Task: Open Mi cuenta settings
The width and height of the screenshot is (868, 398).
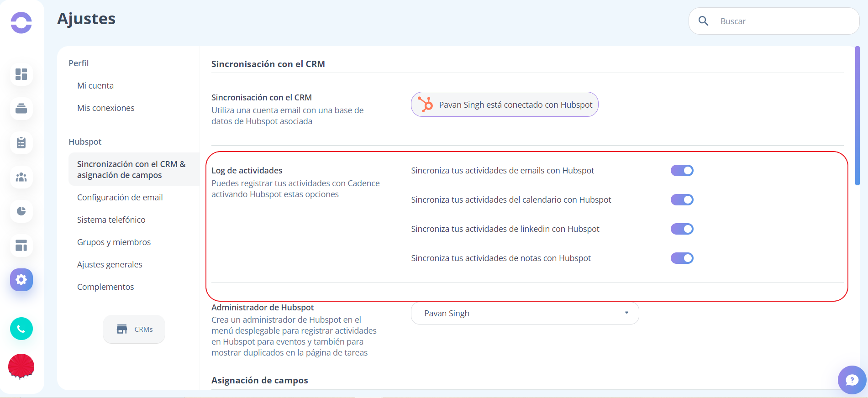Action: click(95, 85)
